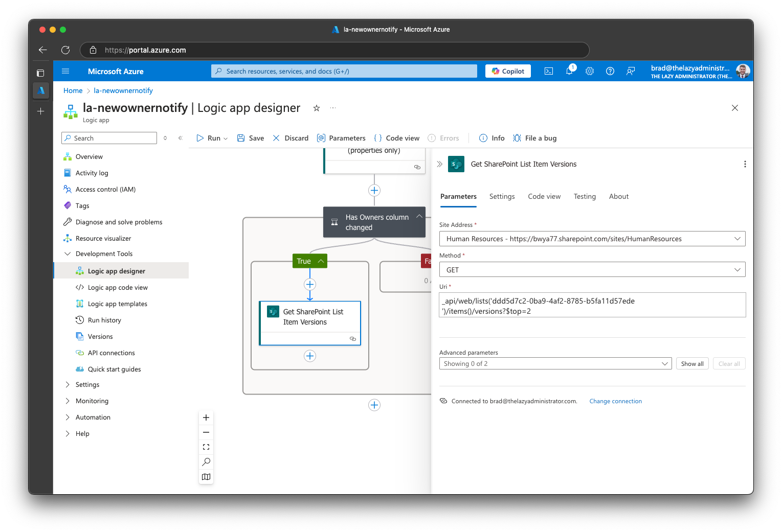Image resolution: width=782 pixels, height=532 pixels.
Task: Close the Logic app designer blade
Action: point(735,108)
